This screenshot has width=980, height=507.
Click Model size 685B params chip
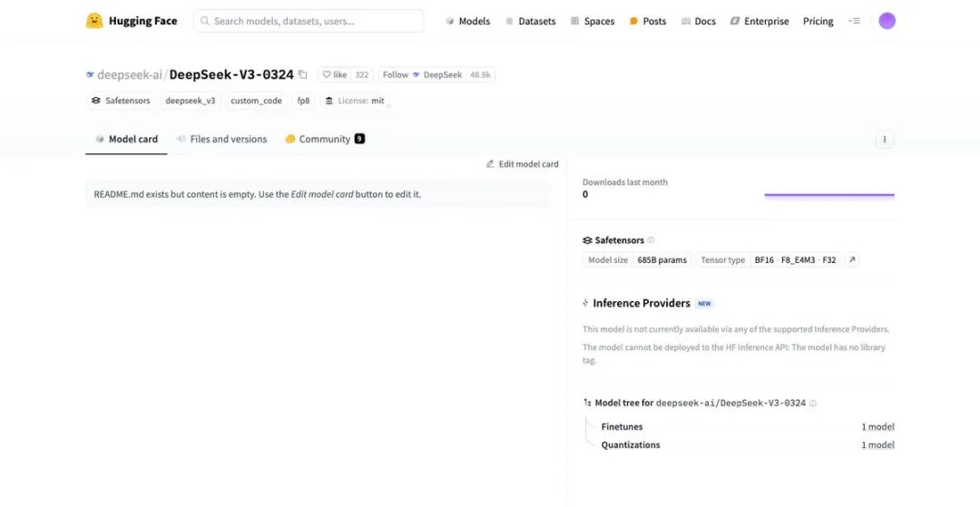637,259
